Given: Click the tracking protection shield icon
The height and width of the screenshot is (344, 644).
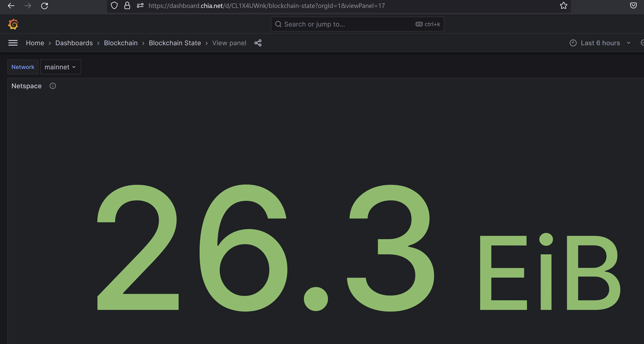Looking at the screenshot, I should point(114,6).
